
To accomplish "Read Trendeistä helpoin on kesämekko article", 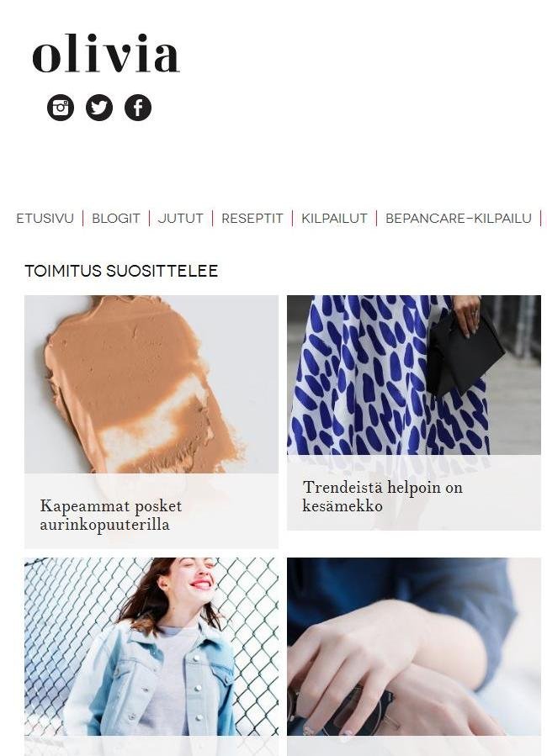I will [x=383, y=496].
